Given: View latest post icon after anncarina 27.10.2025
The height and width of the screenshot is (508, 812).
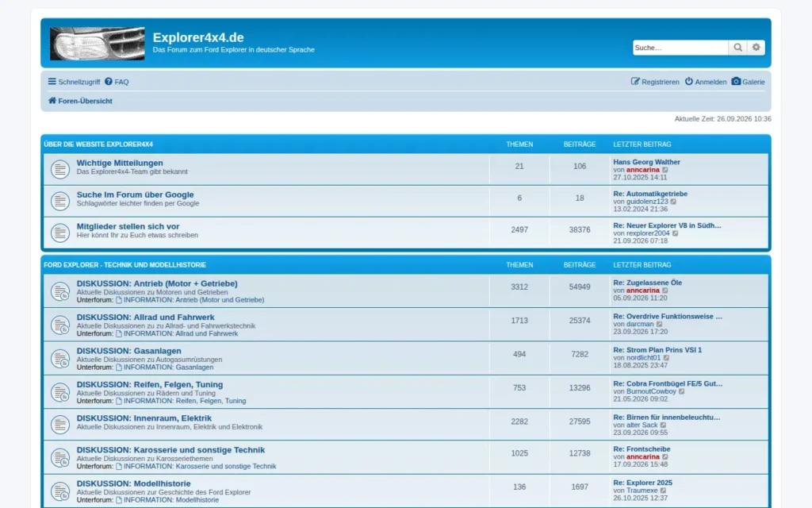Looking at the screenshot, I should pyautogui.click(x=665, y=170).
